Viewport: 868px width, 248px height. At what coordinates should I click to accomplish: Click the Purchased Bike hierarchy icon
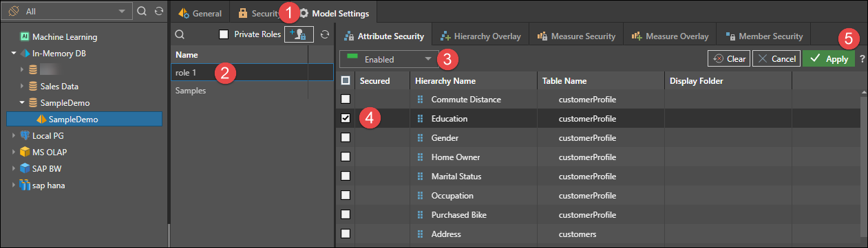[x=419, y=215]
